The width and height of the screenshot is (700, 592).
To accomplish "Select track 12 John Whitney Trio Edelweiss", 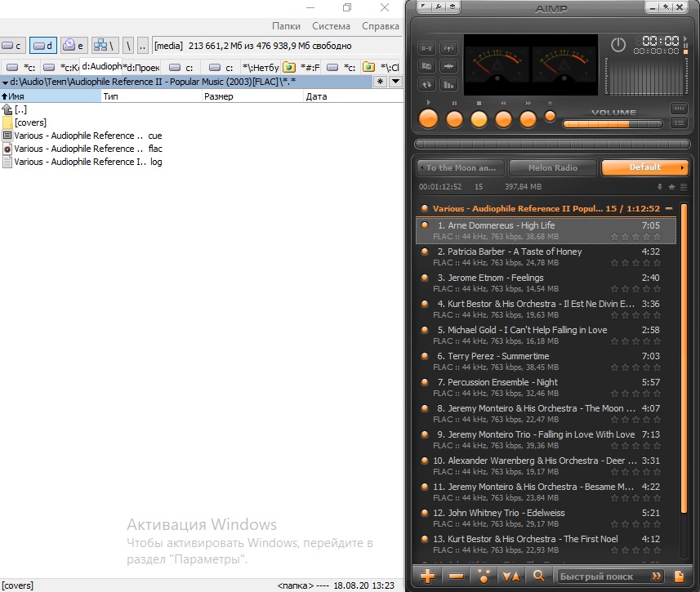I will click(546, 518).
